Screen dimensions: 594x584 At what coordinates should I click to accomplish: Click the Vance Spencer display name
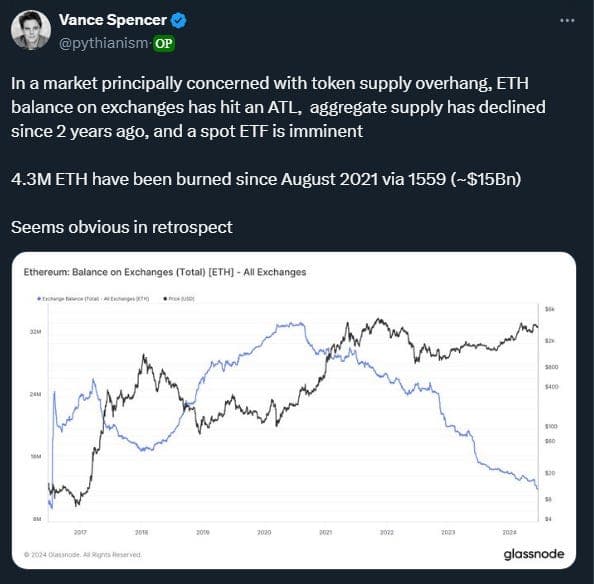click(113, 20)
